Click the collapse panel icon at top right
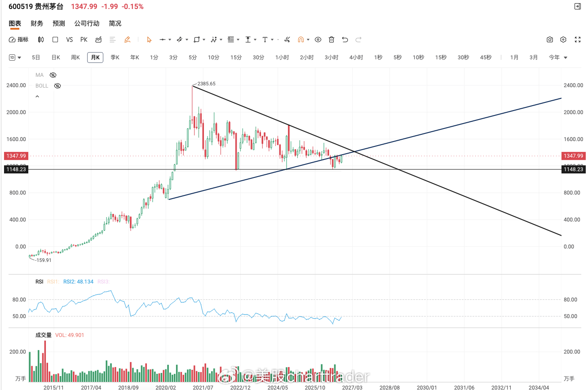This screenshot has width=588, height=390. [578, 6]
